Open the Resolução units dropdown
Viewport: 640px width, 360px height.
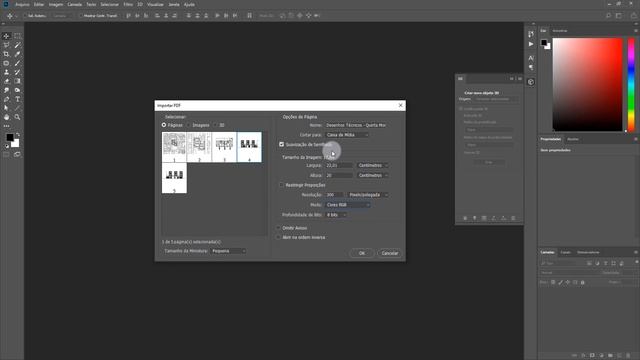368,195
